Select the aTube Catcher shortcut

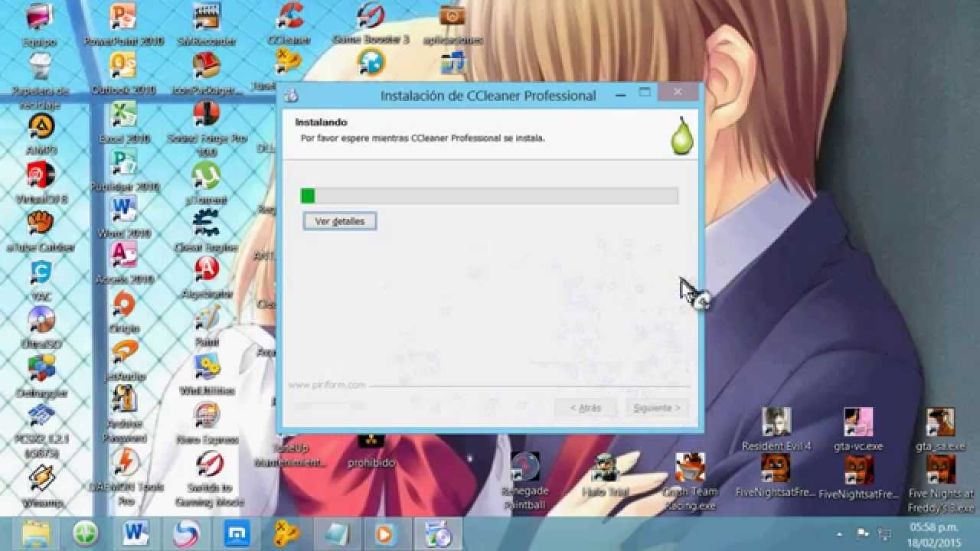(x=41, y=232)
